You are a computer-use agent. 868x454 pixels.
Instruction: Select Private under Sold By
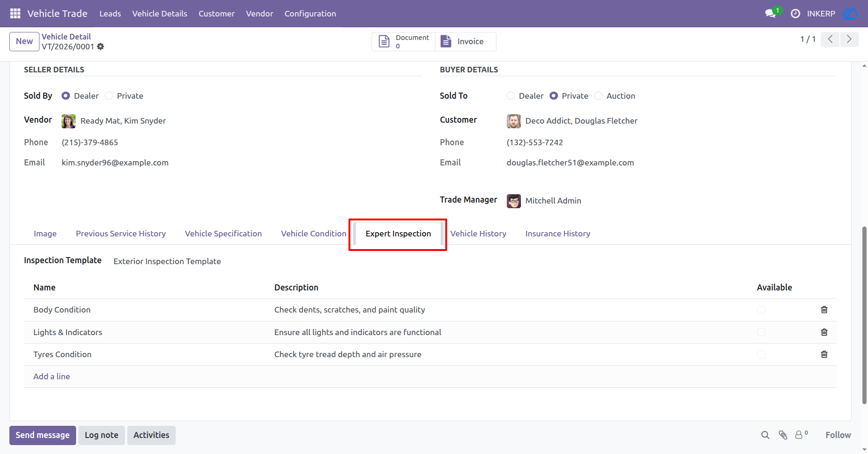tap(109, 96)
